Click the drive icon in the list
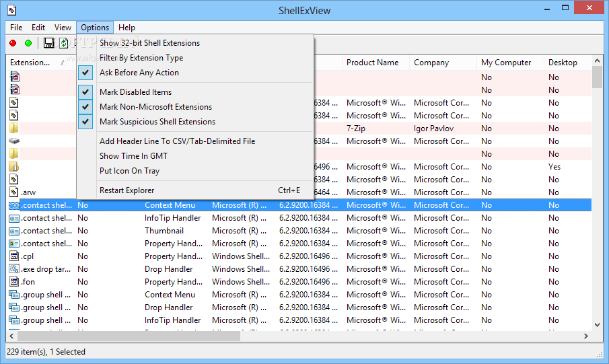The height and width of the screenshot is (364, 609). (14, 141)
